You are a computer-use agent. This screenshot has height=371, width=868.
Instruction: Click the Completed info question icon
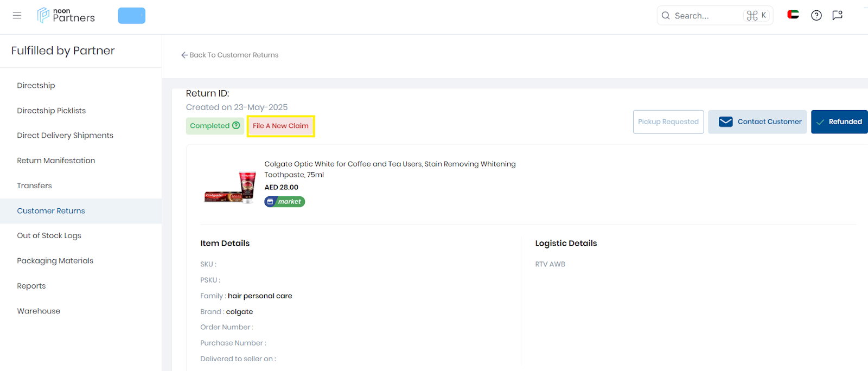236,125
